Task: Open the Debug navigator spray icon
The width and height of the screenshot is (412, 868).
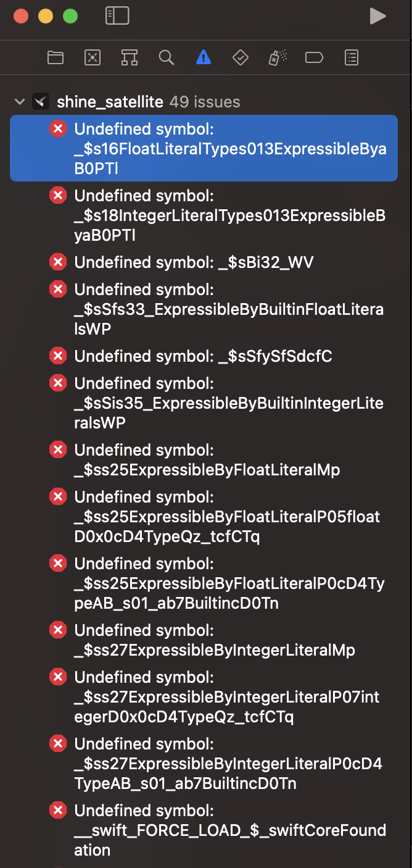Action: point(277,58)
